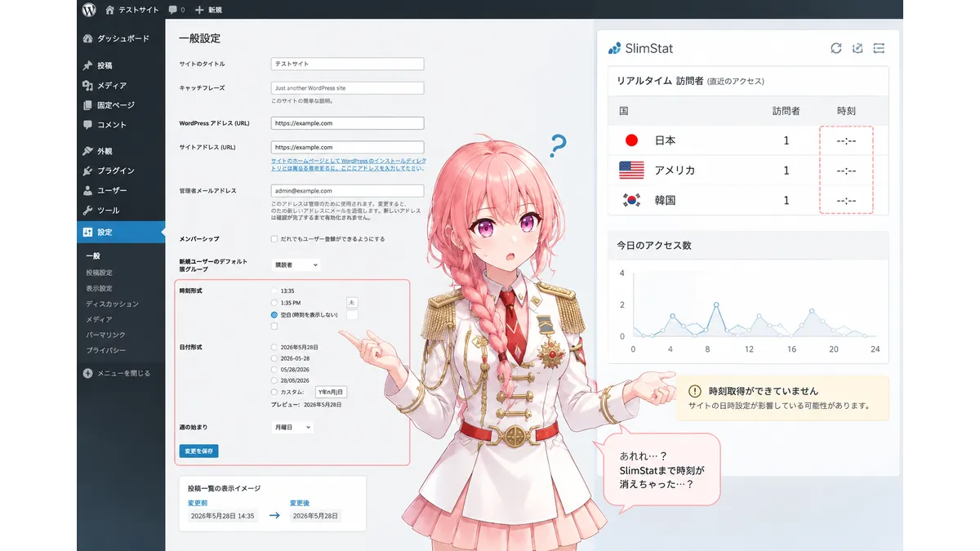Image resolution: width=980 pixels, height=551 pixels.
Task: Open the パーマリンク submenu item
Action: pos(106,335)
